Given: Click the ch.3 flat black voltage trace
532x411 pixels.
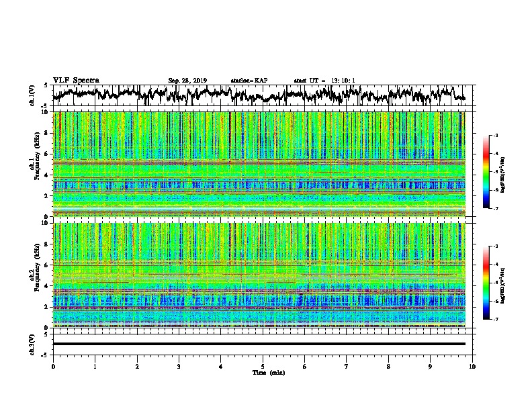Looking at the screenshot, I should click(x=259, y=344).
